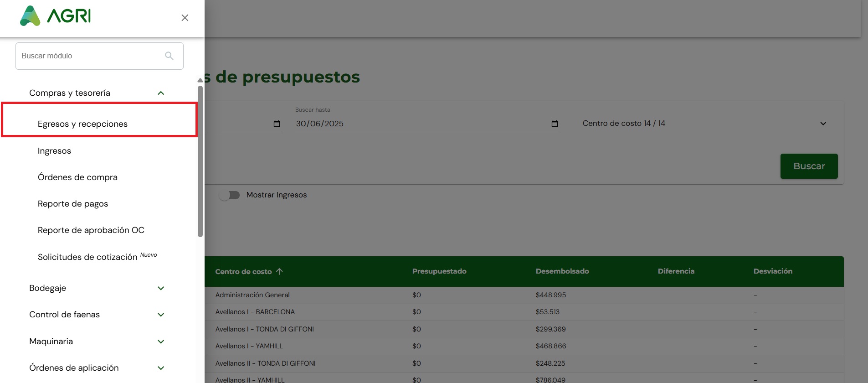Expand the Maquinaria menu section
The height and width of the screenshot is (383, 868).
161,342
